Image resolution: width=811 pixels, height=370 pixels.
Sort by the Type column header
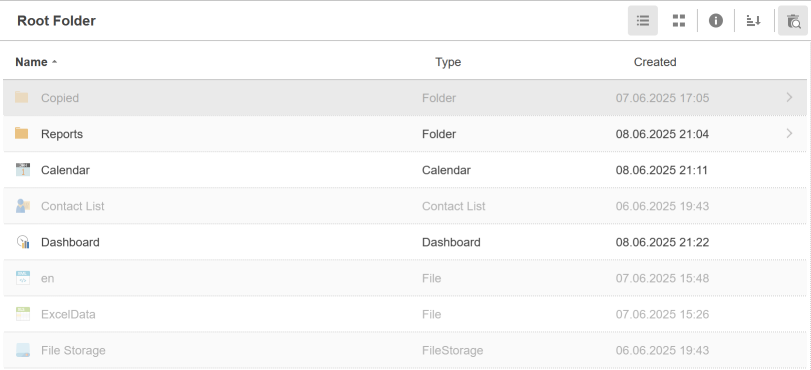point(448,62)
